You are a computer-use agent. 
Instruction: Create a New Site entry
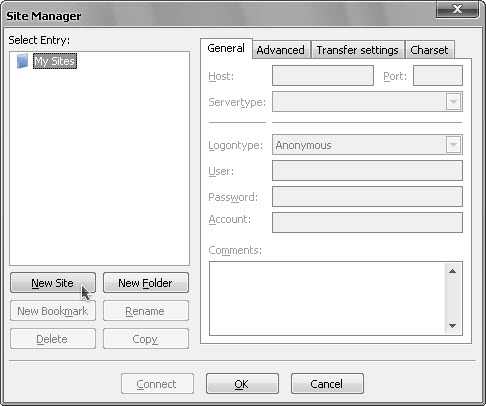pyautogui.click(x=53, y=283)
